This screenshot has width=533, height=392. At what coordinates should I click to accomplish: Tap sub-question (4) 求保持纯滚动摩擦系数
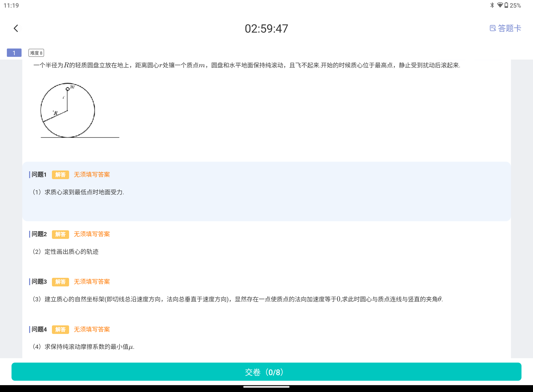click(x=83, y=347)
